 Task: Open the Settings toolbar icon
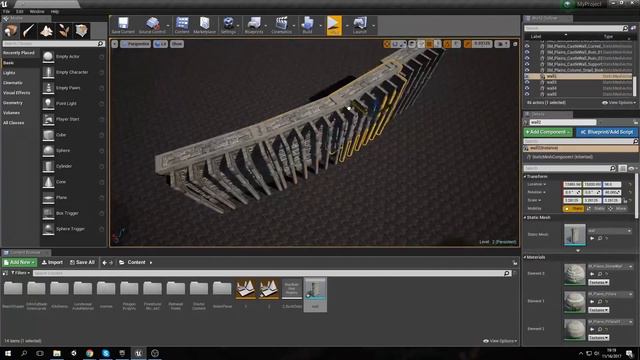[x=228, y=24]
